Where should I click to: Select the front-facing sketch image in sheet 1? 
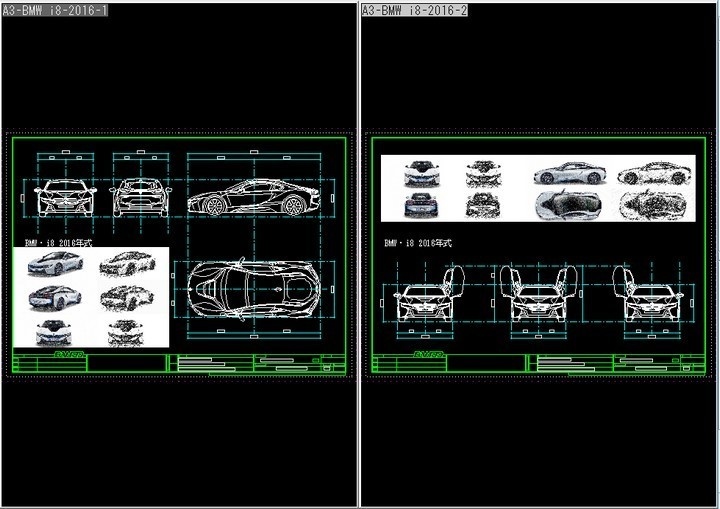coord(125,333)
